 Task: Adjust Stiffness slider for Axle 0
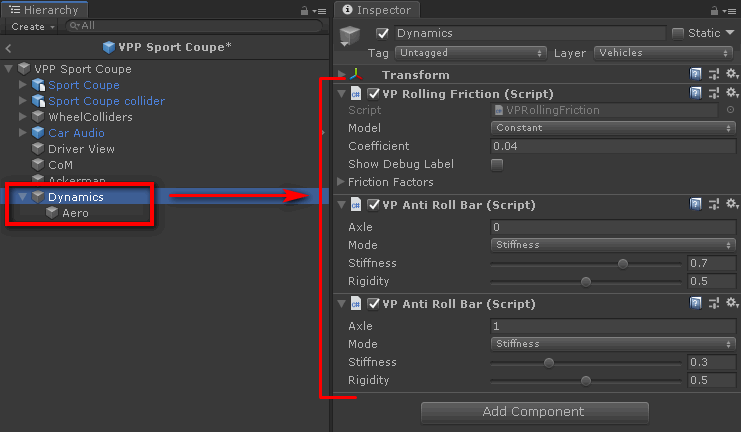tap(586, 263)
